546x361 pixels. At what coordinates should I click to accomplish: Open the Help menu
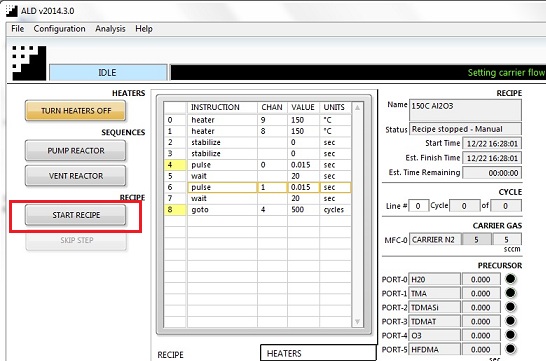point(144,29)
